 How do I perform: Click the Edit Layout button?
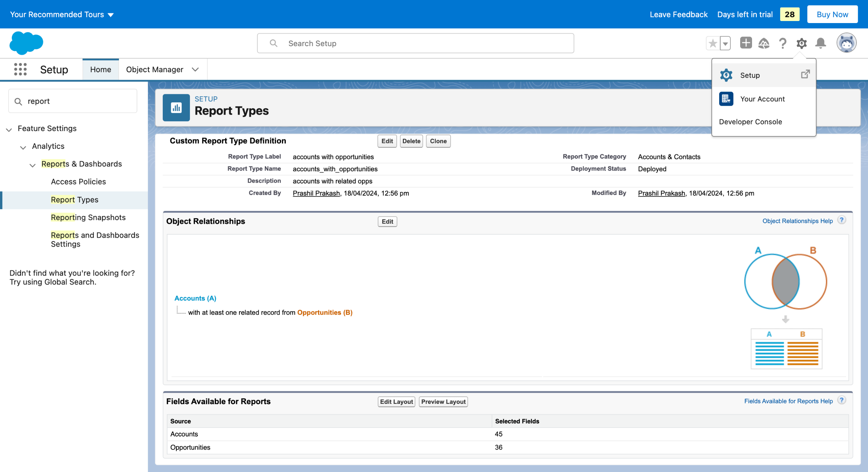396,401
